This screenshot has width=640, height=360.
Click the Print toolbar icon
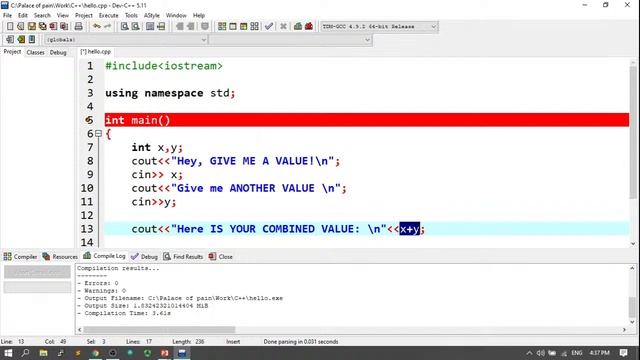[78, 27]
